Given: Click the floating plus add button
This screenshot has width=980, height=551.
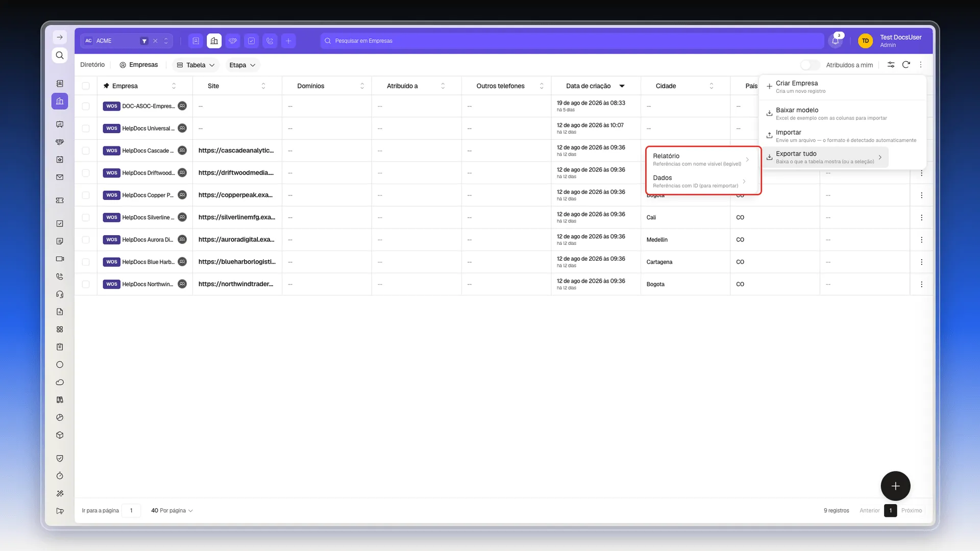Looking at the screenshot, I should 895,486.
